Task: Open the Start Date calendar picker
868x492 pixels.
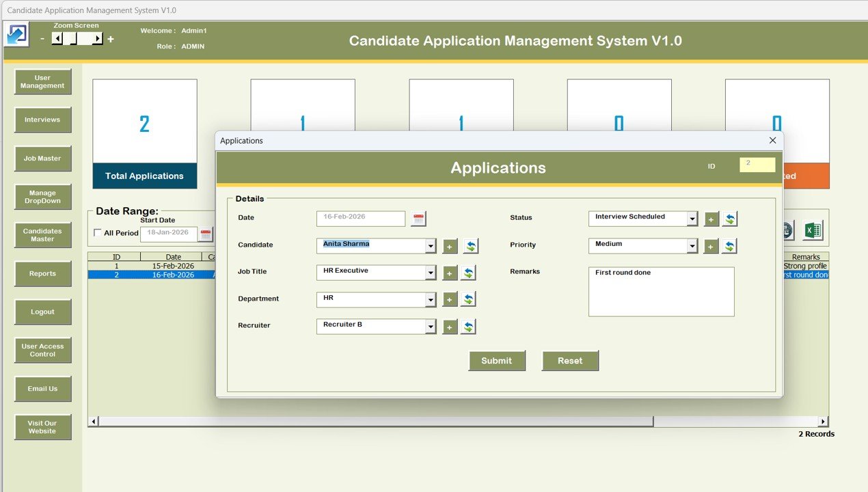Action: pyautogui.click(x=205, y=234)
